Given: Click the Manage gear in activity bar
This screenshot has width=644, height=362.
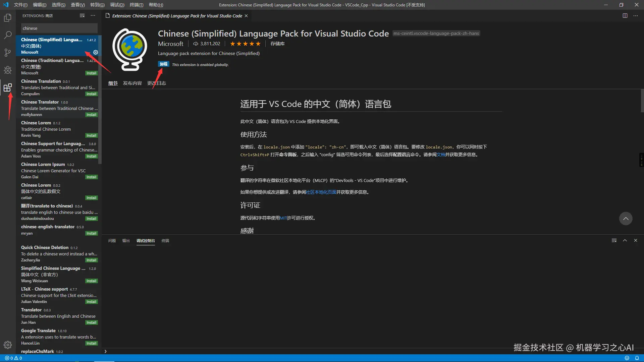Looking at the screenshot, I should point(7,345).
